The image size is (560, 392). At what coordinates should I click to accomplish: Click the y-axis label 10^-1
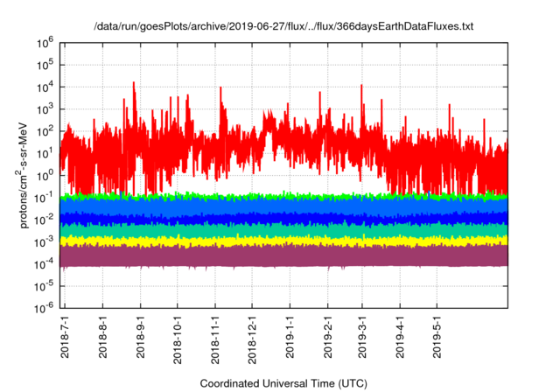click(44, 198)
